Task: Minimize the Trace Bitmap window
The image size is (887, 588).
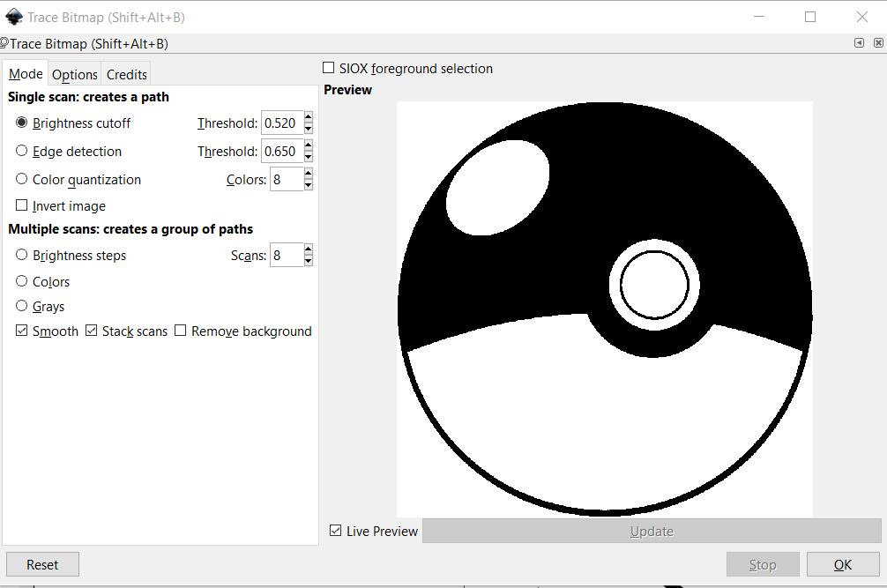Action: coord(759,17)
